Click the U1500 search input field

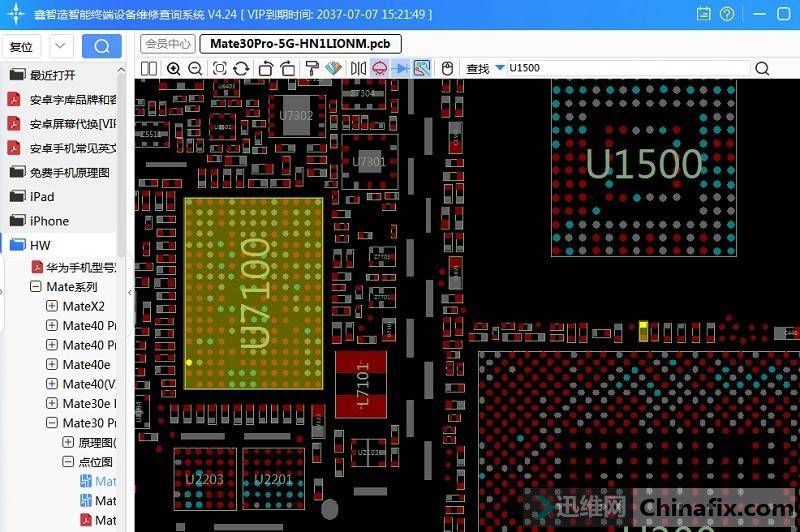[625, 68]
